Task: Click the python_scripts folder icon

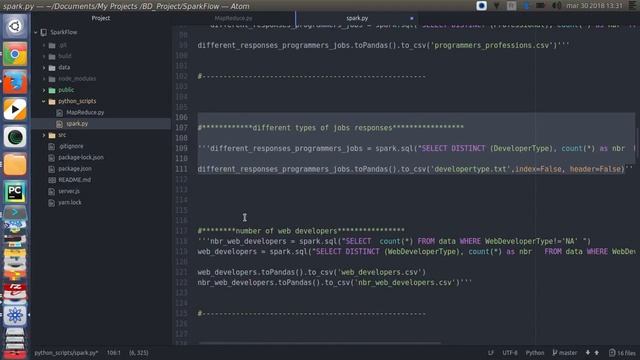Action: pyautogui.click(x=52, y=101)
